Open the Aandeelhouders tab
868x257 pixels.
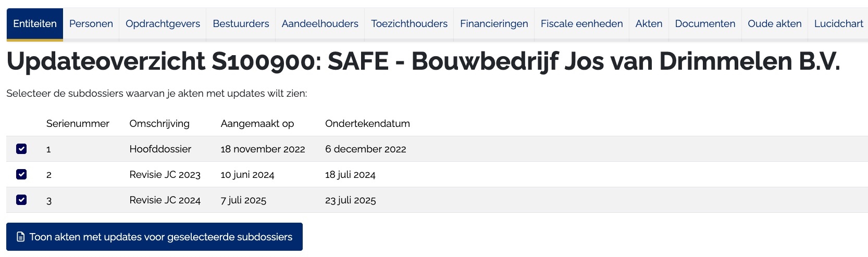pos(320,24)
